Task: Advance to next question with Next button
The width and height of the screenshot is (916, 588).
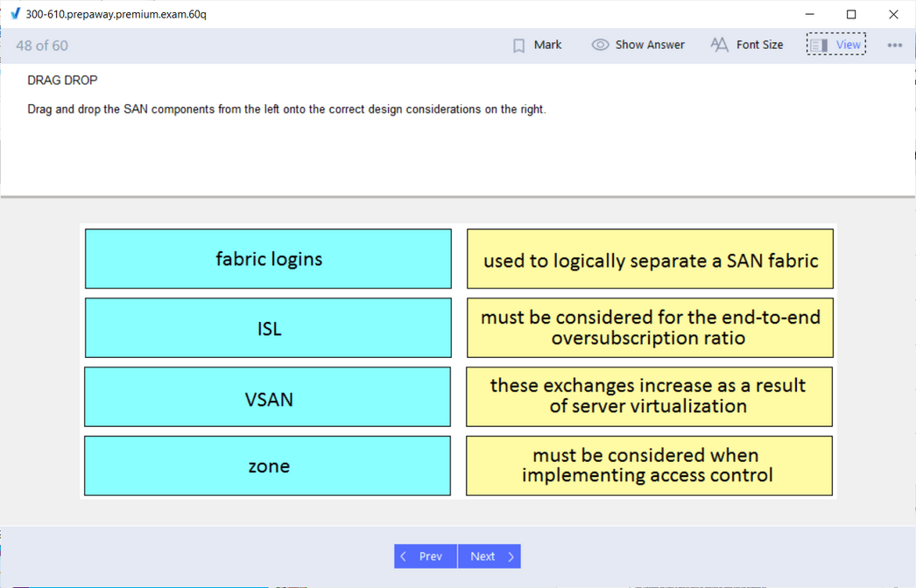Action: point(489,556)
